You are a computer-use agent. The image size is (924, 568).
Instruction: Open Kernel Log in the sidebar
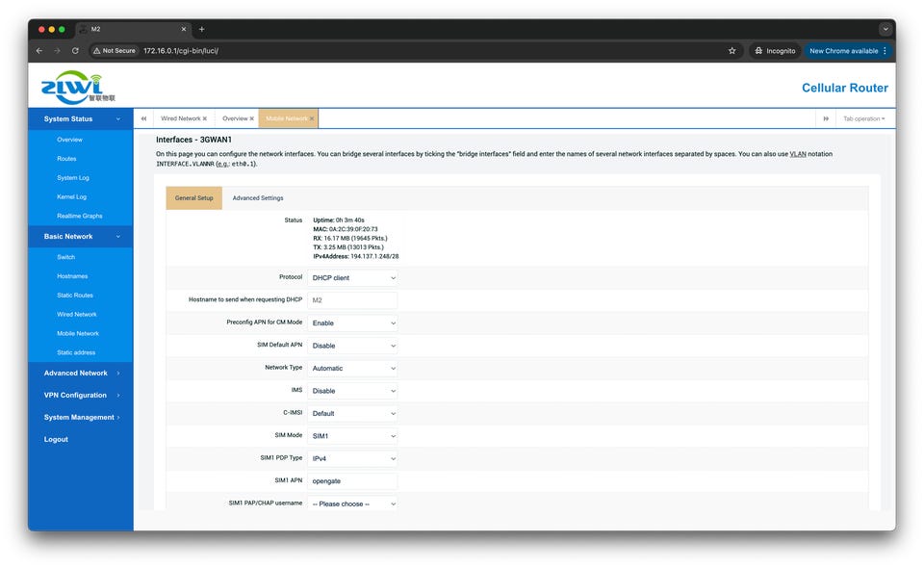[x=71, y=196]
